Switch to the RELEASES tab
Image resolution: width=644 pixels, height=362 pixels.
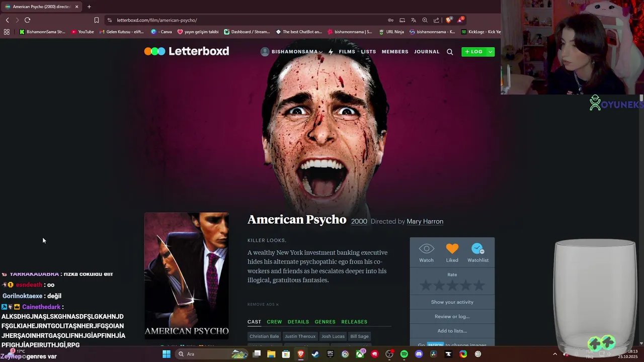click(354, 322)
